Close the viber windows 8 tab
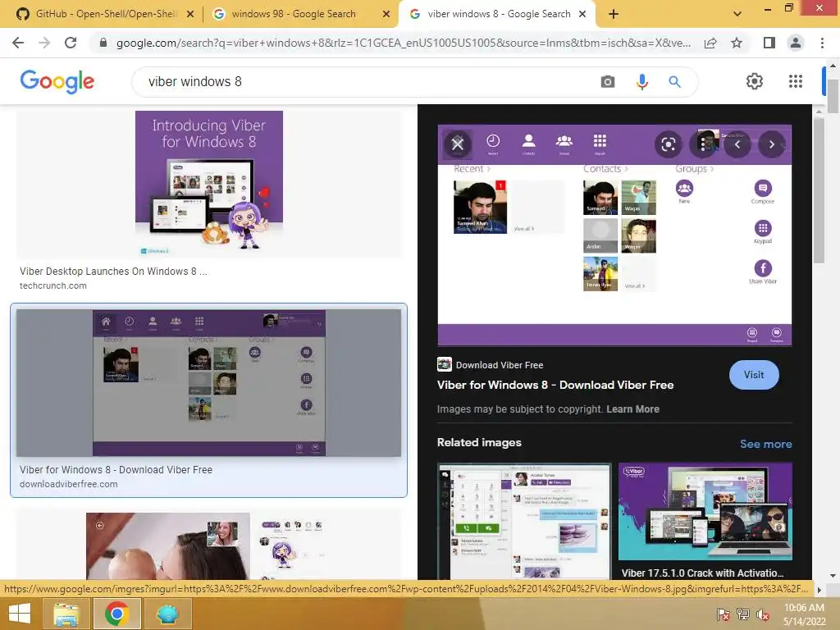Screen dimensions: 840x630 [x=583, y=15]
